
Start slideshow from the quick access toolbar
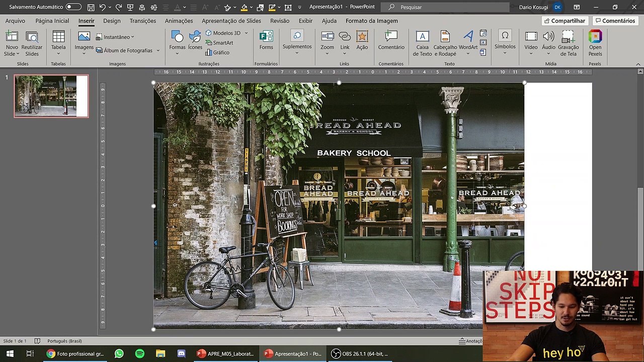click(x=130, y=7)
